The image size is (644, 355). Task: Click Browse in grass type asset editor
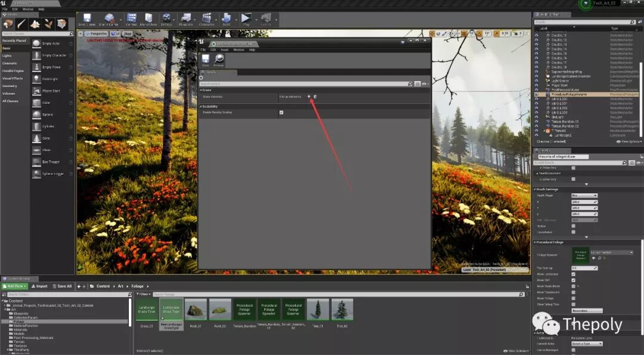coord(219,60)
